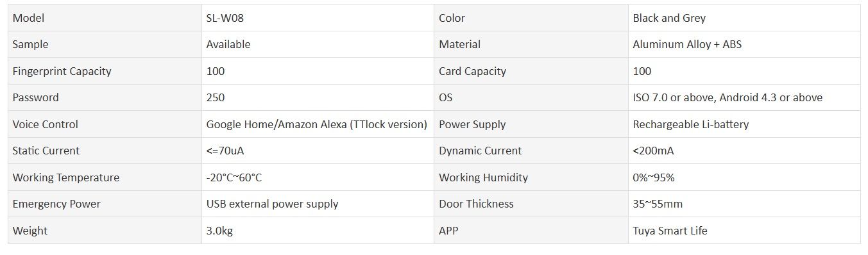The height and width of the screenshot is (255, 868).
Task: Click the Static Current label
Action: 46,151
